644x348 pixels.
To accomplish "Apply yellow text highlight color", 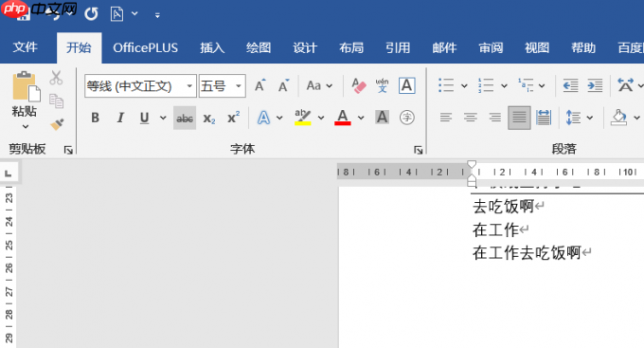I will coord(303,118).
